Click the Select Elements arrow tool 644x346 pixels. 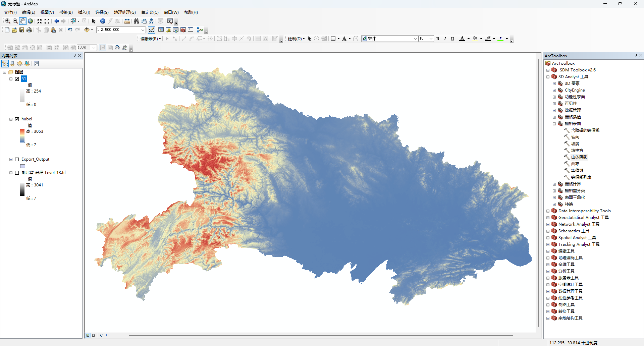94,21
